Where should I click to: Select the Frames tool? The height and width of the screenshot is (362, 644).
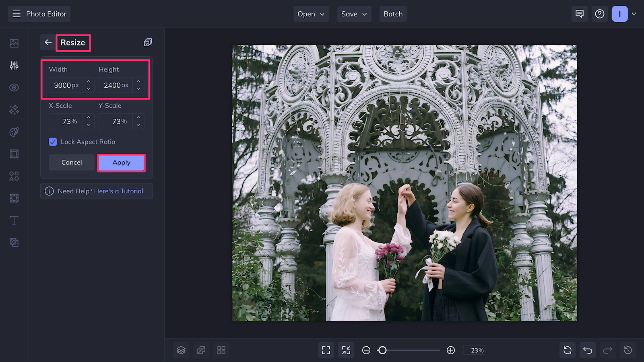pos(14,154)
